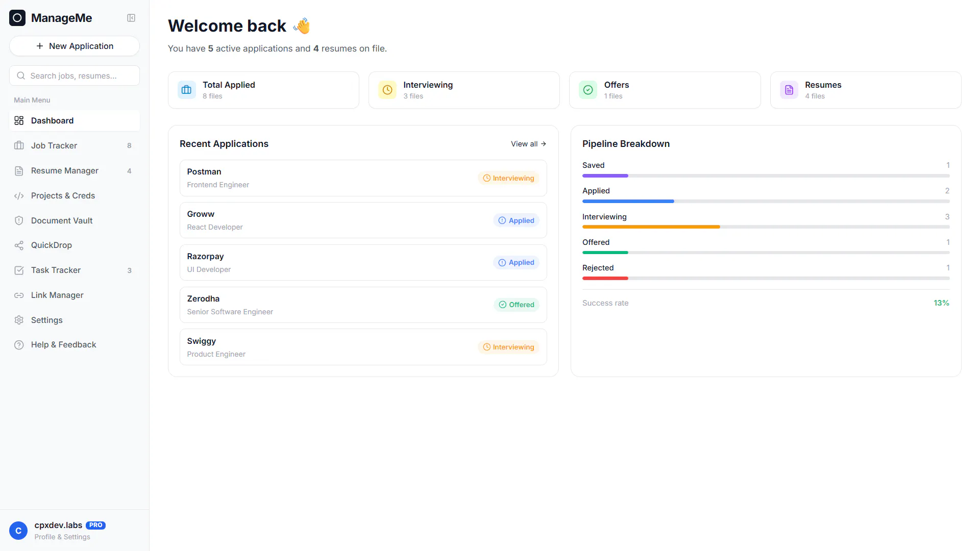Image resolution: width=980 pixels, height=551 pixels.
Task: Click the cpxdev.labs username
Action: tap(58, 525)
